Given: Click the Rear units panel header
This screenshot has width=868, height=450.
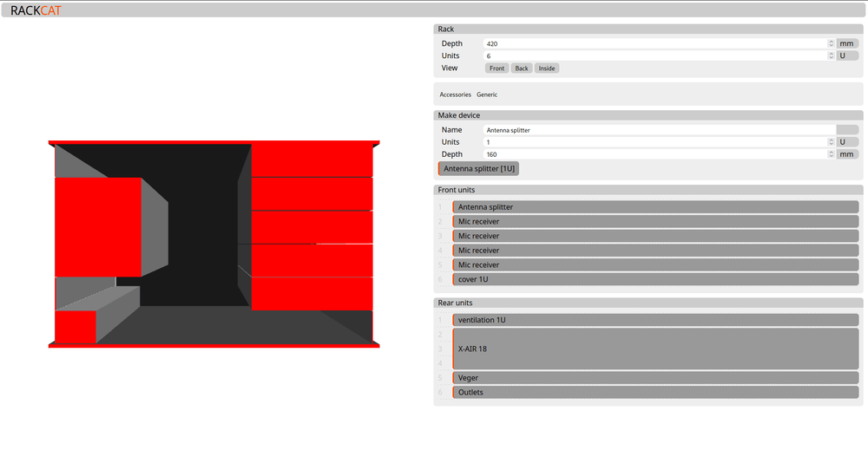Looking at the screenshot, I should tap(648, 303).
